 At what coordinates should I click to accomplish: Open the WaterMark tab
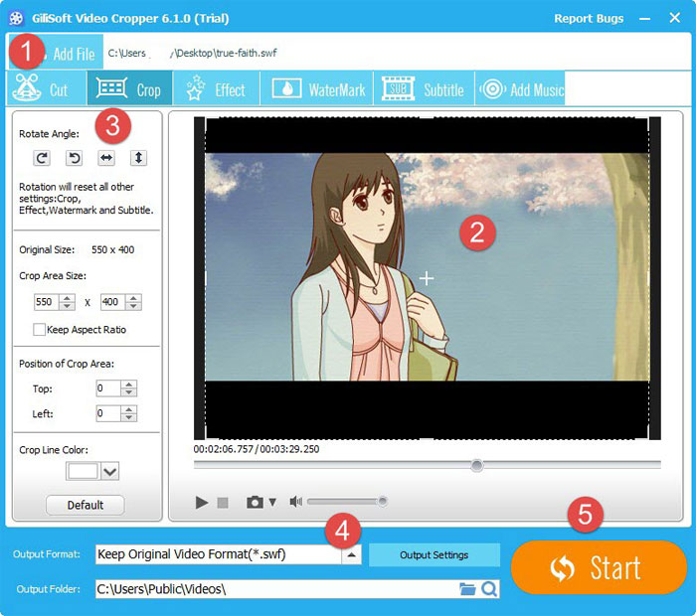click(x=316, y=89)
